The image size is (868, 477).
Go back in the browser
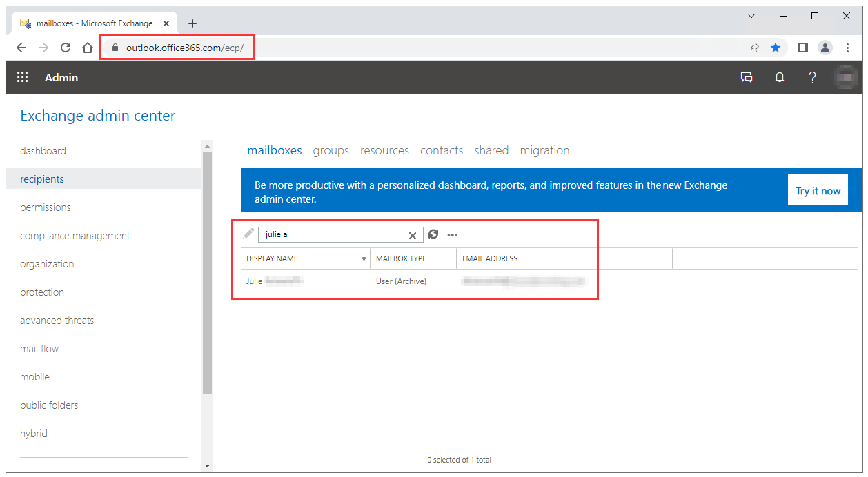[21, 48]
